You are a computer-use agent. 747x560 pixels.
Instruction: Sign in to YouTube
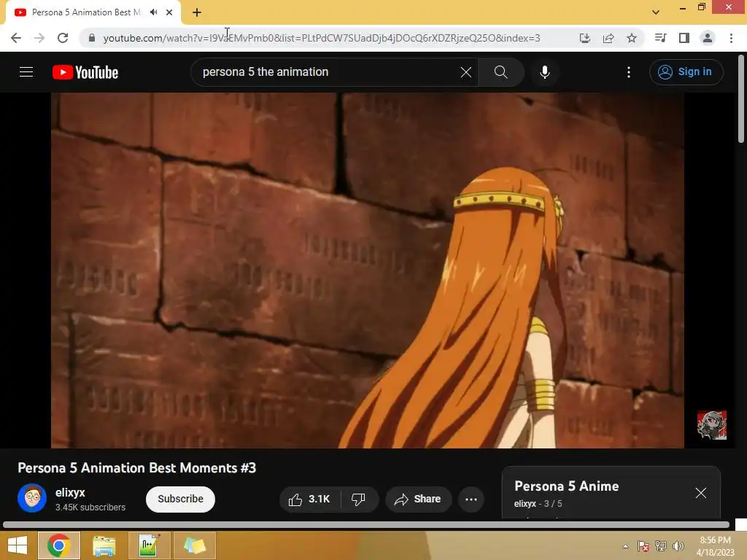pyautogui.click(x=686, y=72)
